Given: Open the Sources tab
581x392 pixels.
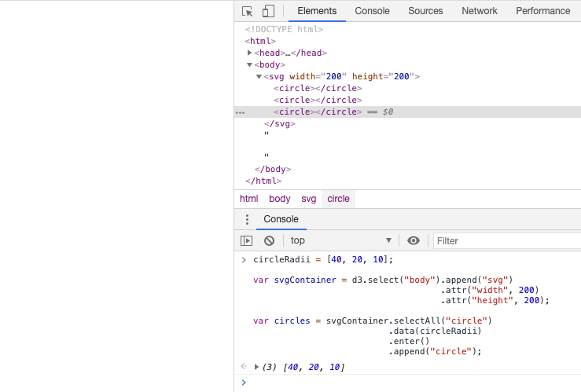Looking at the screenshot, I should (x=425, y=11).
